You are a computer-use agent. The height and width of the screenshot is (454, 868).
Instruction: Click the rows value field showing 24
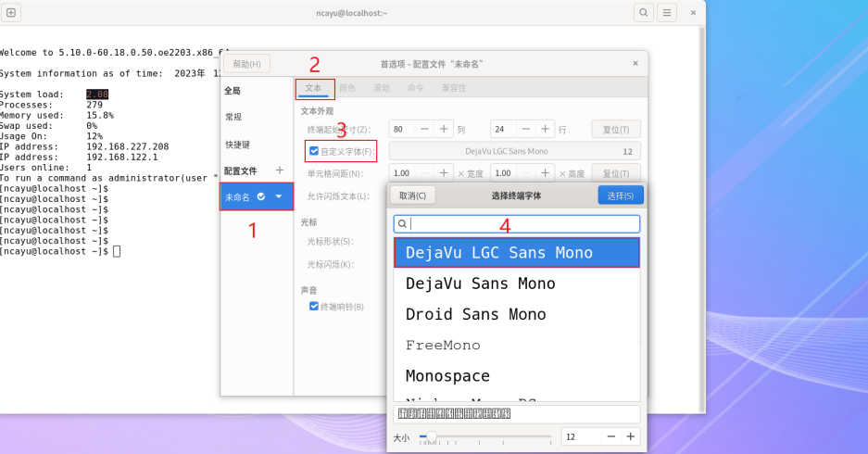pyautogui.click(x=504, y=129)
